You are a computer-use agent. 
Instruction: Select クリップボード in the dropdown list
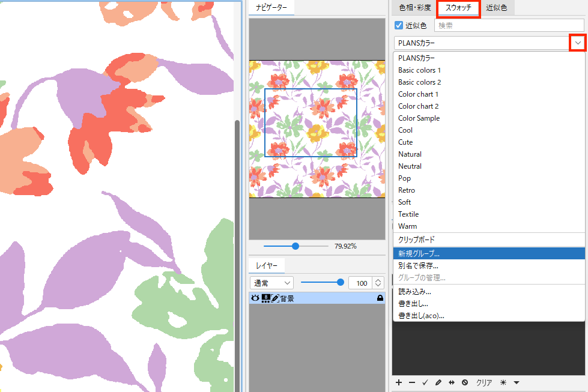point(489,240)
